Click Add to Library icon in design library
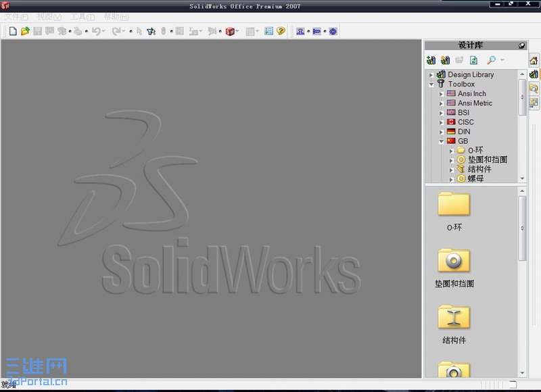 click(431, 60)
